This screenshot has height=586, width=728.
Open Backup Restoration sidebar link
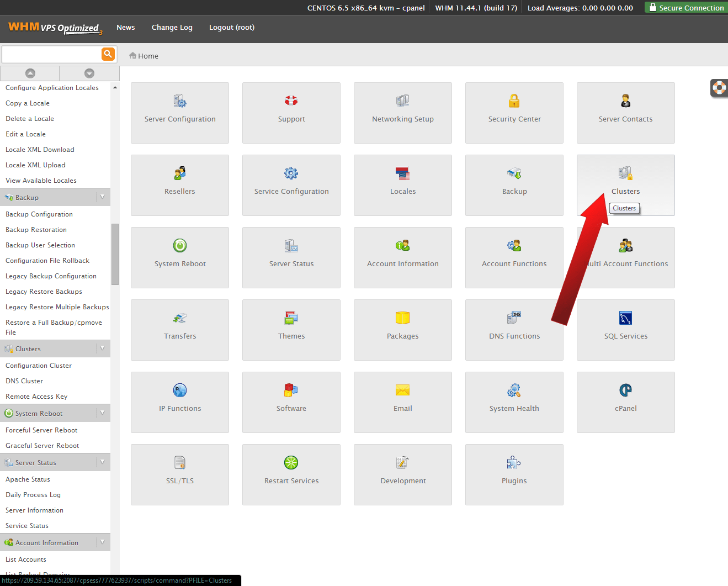point(36,229)
